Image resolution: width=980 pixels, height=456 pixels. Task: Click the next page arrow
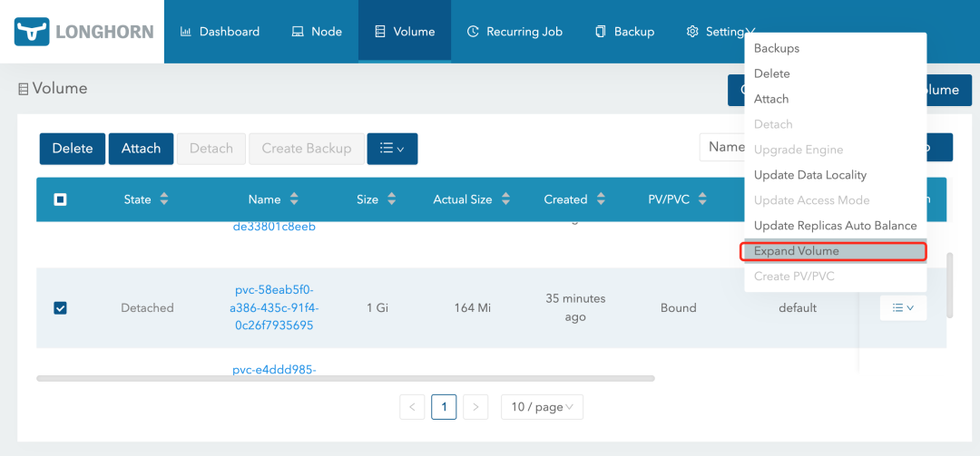tap(475, 407)
